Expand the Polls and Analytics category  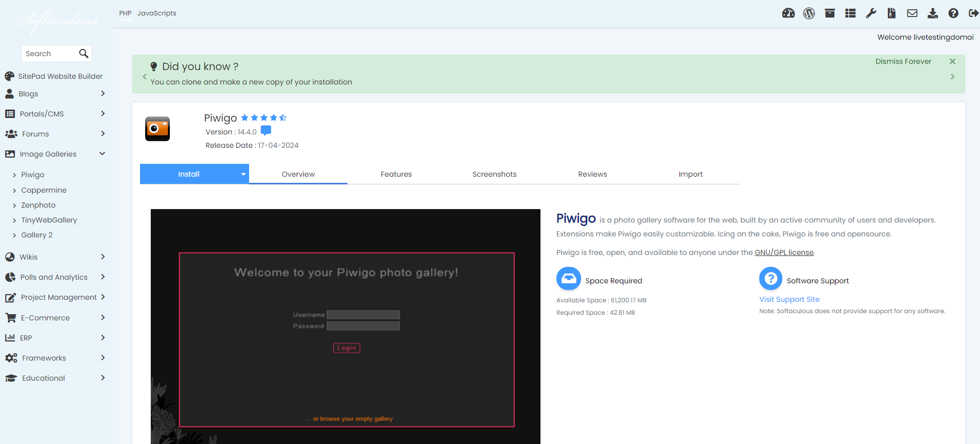(102, 277)
